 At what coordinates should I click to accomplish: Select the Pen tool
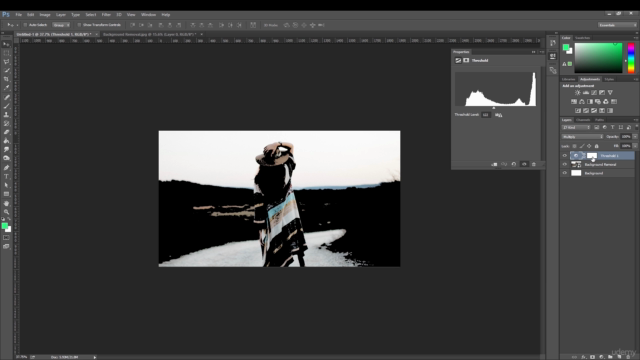tap(6, 168)
